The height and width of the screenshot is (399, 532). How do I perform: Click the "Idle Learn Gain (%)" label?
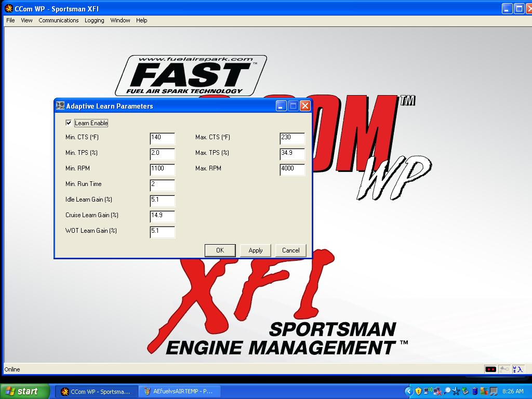tap(88, 199)
